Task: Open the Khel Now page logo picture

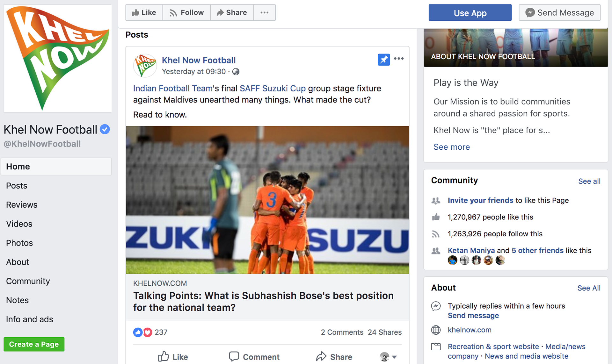Action: [58, 58]
